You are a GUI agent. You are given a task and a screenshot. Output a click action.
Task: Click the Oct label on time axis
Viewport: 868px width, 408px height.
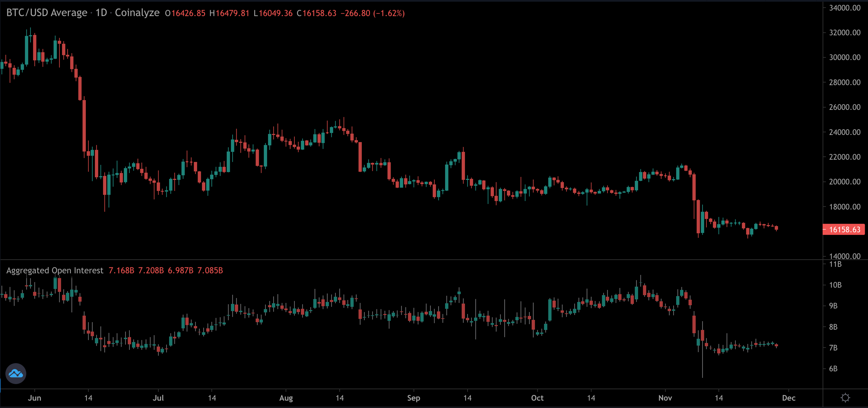click(537, 398)
